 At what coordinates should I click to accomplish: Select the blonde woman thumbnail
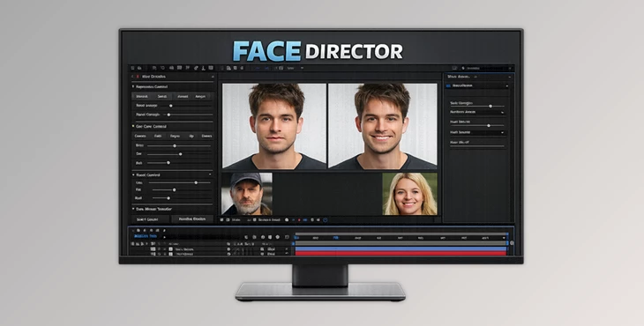tap(410, 194)
